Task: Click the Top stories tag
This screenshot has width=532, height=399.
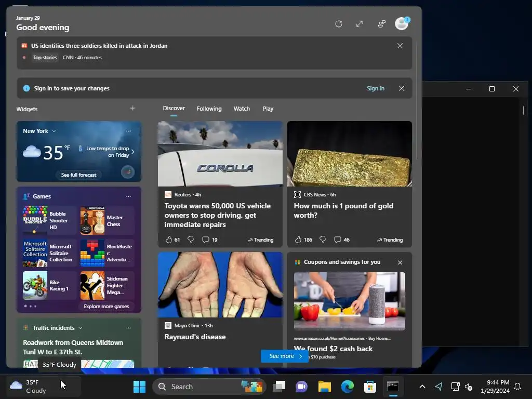Action: tap(45, 57)
